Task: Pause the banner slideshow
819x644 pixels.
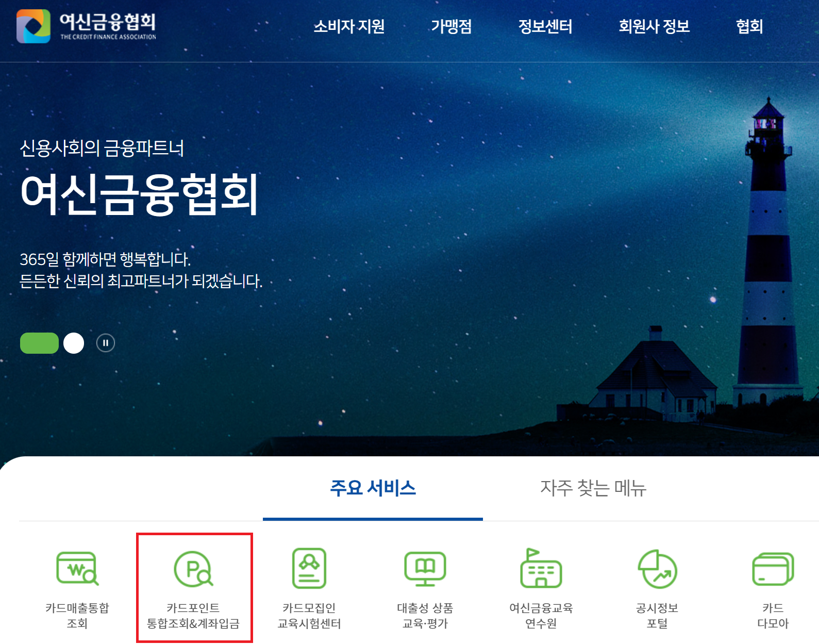Action: 106,343
